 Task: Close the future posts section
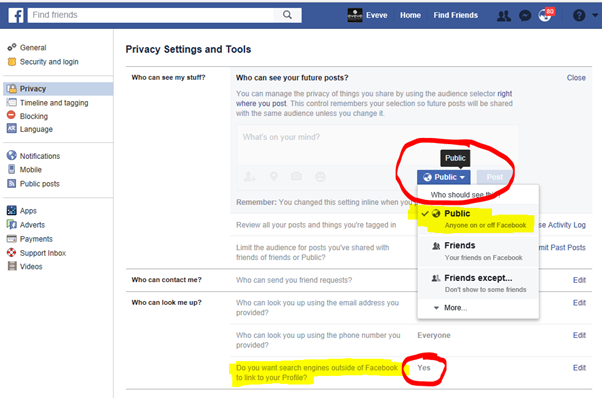[x=576, y=78]
